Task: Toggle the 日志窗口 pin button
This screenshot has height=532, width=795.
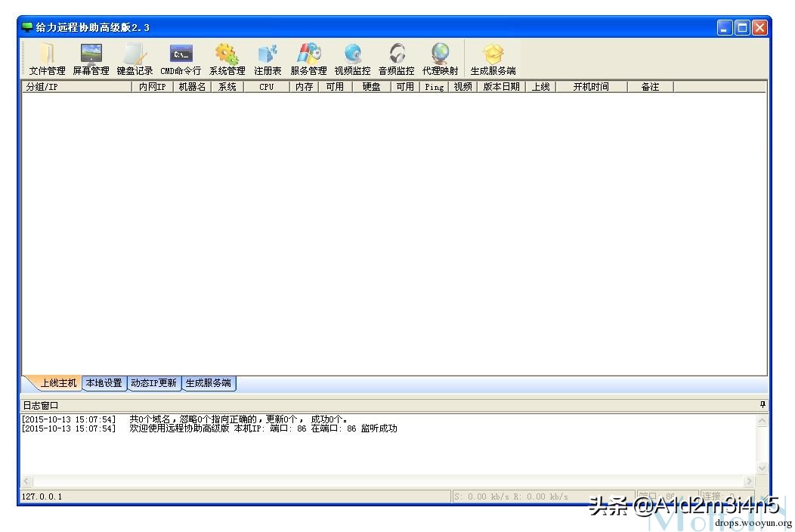Action: [762, 405]
